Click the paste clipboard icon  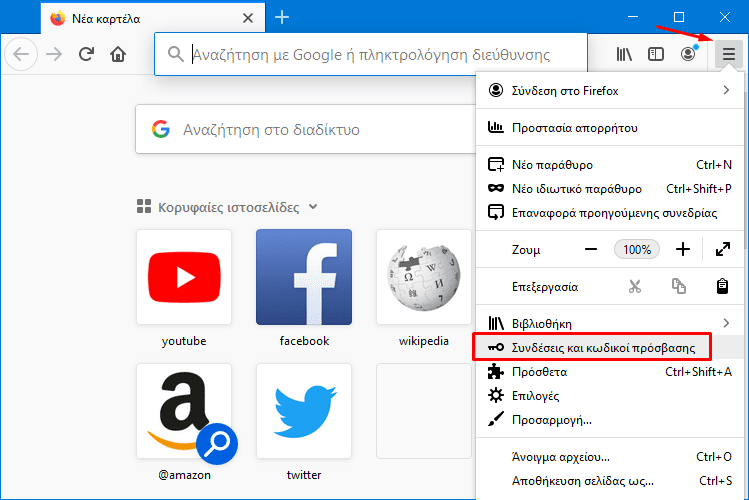(722, 286)
